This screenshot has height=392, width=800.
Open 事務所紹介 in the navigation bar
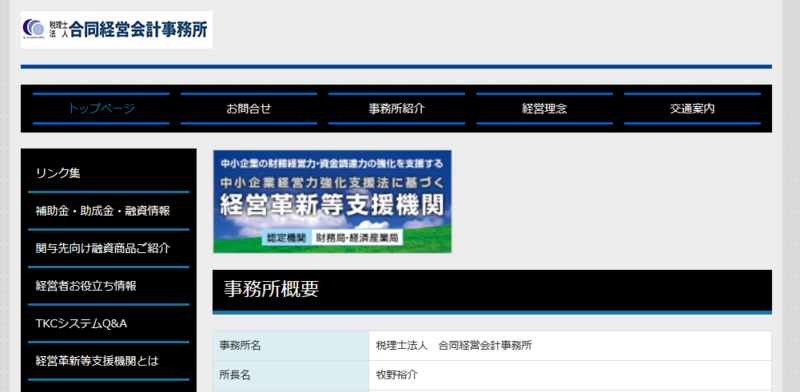[396, 109]
